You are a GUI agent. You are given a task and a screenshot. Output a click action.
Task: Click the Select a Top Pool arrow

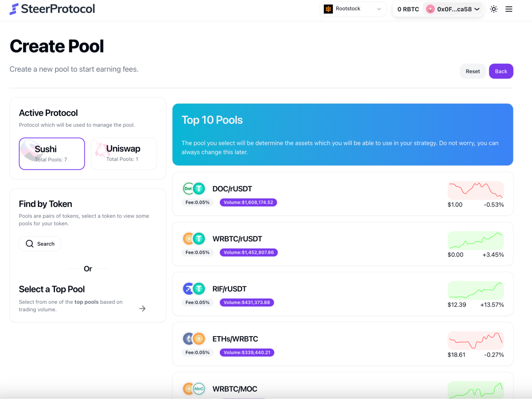pyautogui.click(x=142, y=308)
